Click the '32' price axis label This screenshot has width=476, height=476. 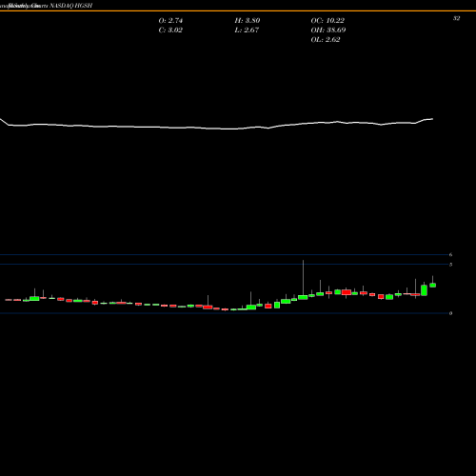click(456, 18)
